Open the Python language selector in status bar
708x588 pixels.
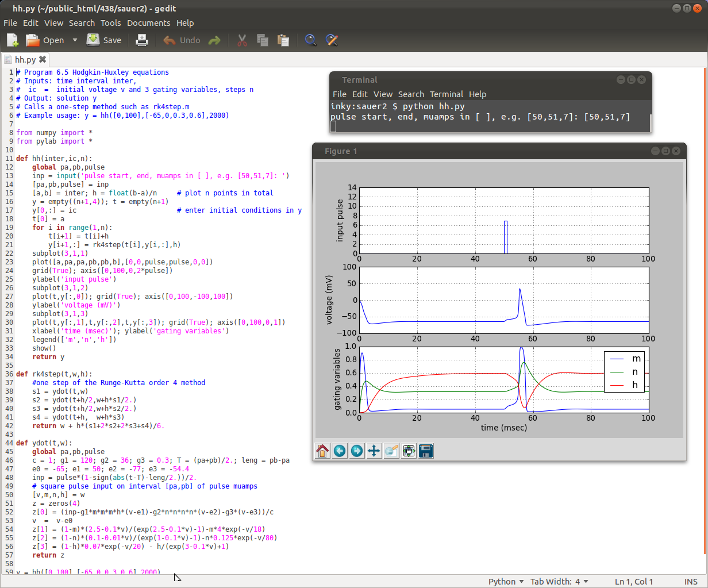click(x=506, y=581)
